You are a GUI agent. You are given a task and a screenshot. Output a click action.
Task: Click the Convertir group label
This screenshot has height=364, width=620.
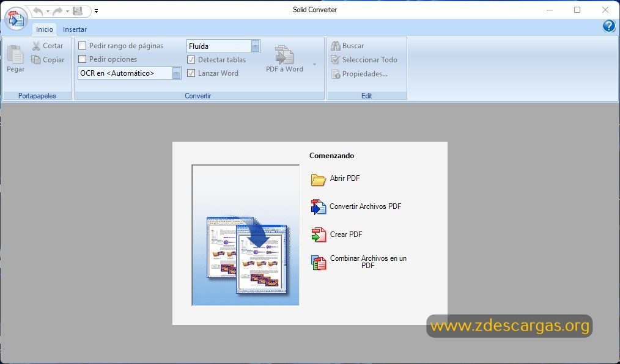[197, 95]
